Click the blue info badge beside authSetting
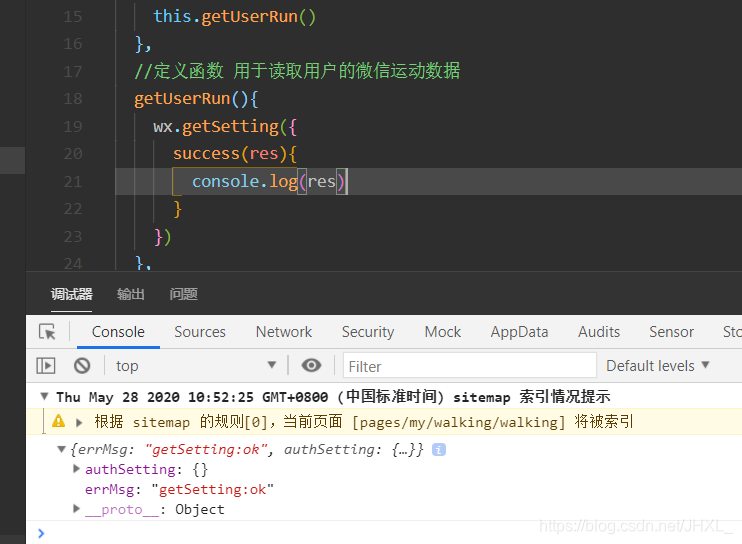Screen dimensions: 742x544 pos(439,449)
